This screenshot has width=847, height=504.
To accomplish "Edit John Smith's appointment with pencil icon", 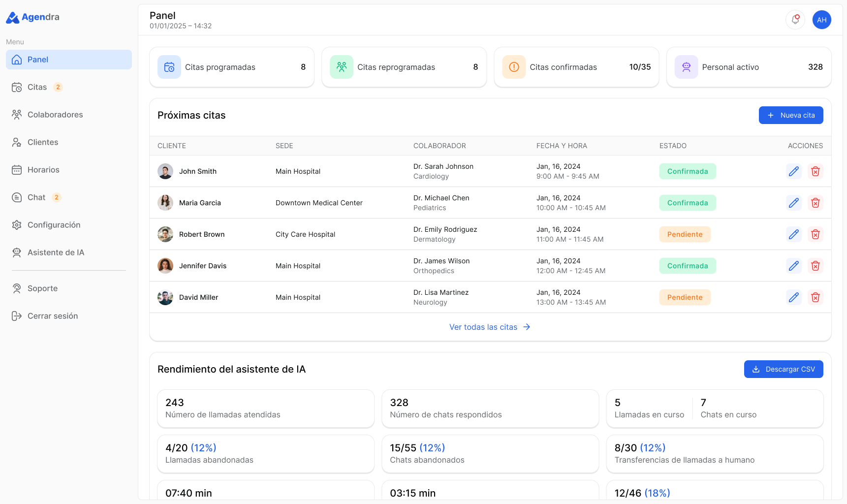I will [x=794, y=171].
